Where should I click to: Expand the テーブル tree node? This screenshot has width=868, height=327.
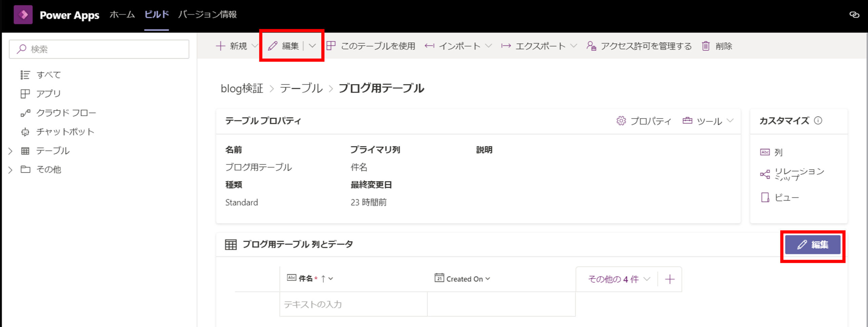coord(11,151)
